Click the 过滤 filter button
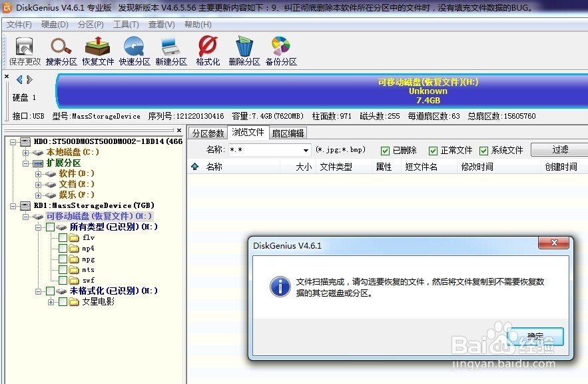This screenshot has width=588, height=384. click(x=559, y=150)
